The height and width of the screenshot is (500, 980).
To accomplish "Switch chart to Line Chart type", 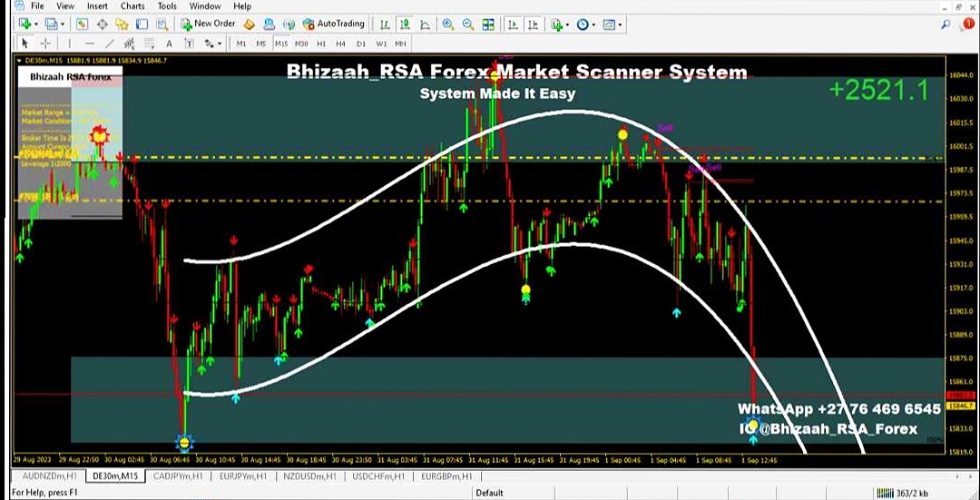I will [x=425, y=25].
